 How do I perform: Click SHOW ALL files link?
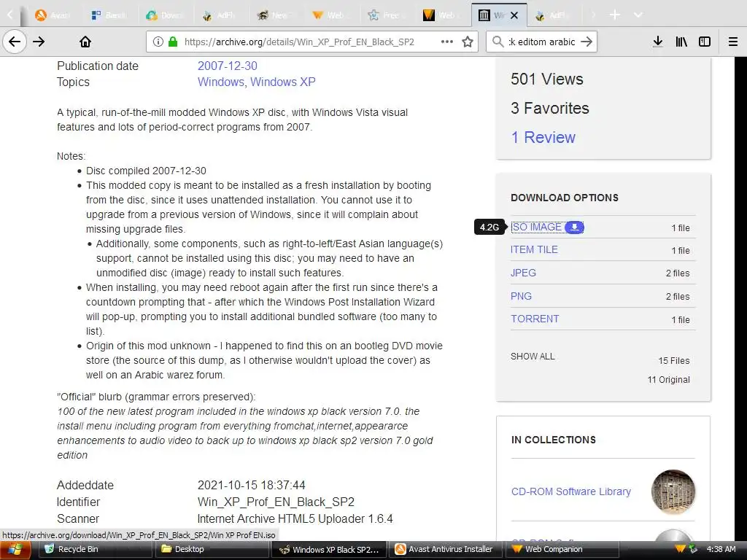point(533,356)
